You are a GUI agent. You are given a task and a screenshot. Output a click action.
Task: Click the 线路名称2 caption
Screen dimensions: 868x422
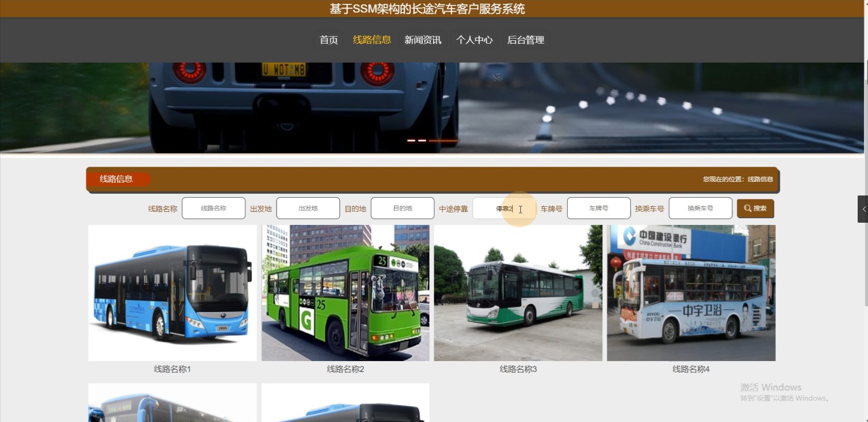pos(346,369)
